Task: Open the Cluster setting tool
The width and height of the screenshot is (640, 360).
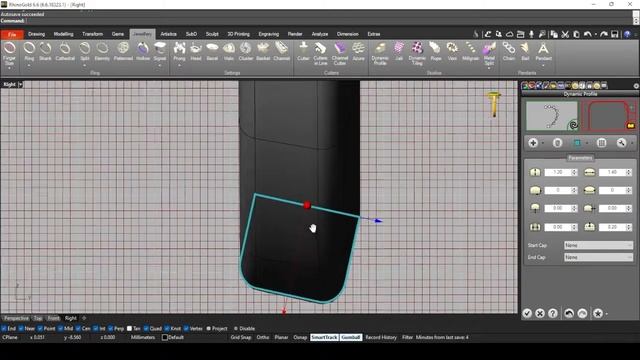Action: [x=246, y=52]
